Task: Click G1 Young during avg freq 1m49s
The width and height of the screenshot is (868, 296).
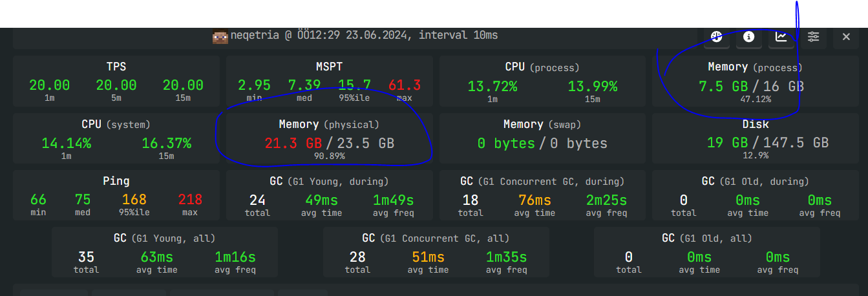Action: pos(393,200)
